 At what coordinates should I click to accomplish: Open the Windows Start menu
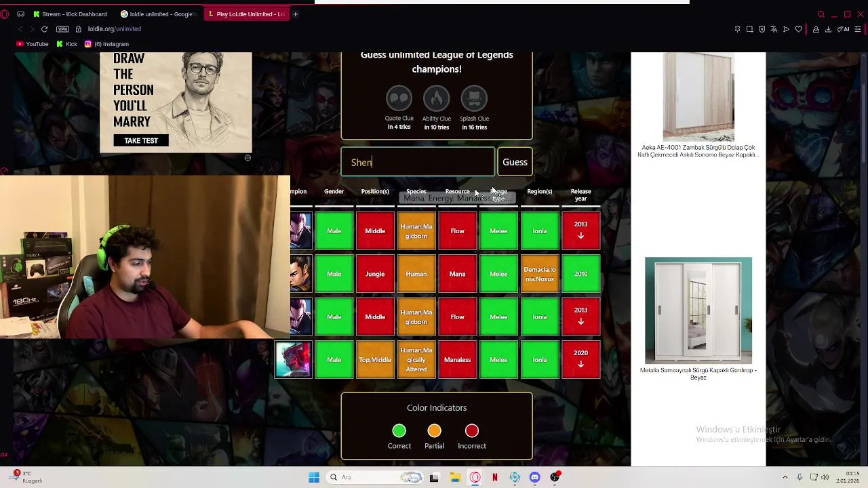(314, 478)
